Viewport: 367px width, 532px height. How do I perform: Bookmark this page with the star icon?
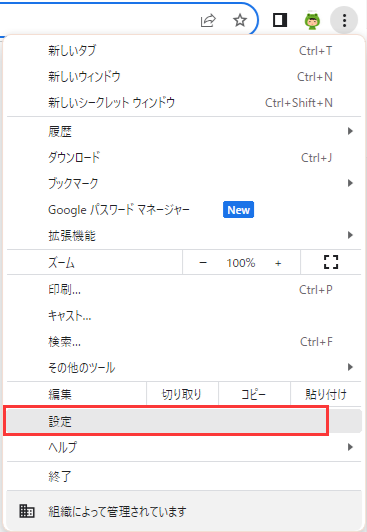point(240,21)
